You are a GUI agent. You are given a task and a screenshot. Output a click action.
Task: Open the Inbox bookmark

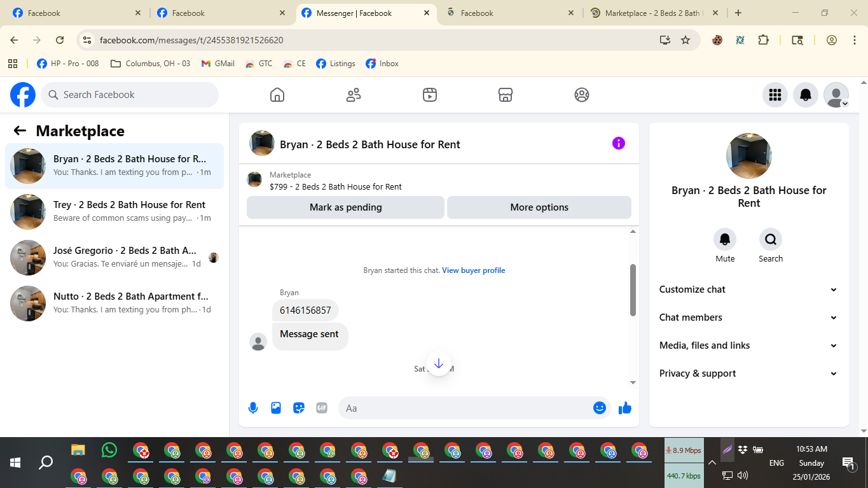[382, 64]
